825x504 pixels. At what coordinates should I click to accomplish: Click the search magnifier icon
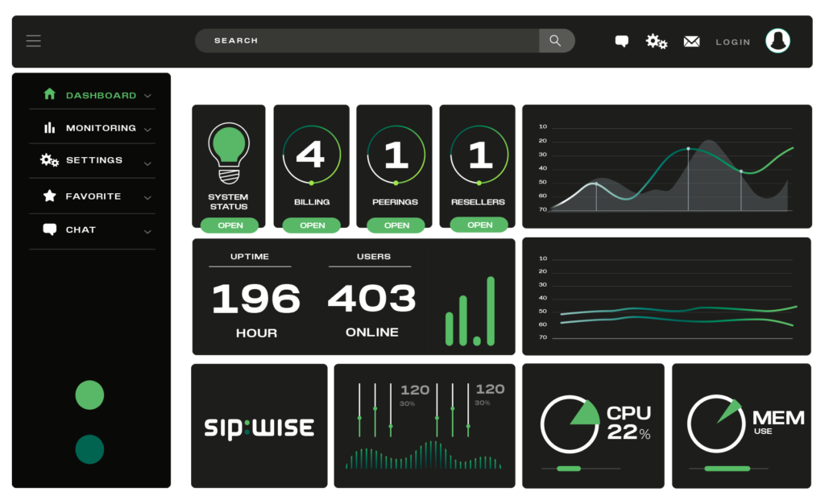555,41
